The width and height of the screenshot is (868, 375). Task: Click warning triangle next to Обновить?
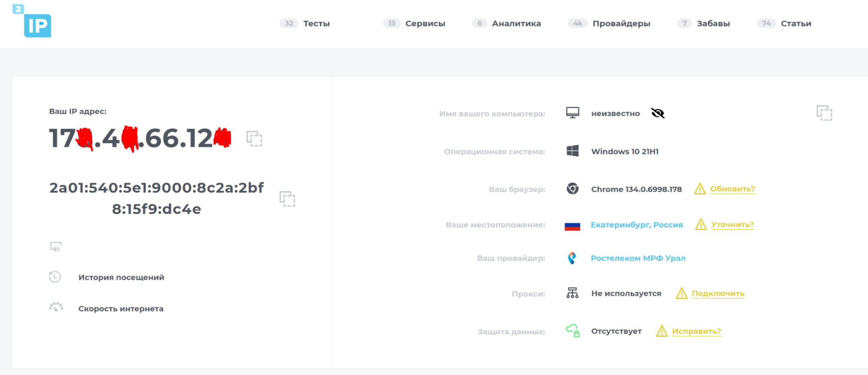coord(700,189)
